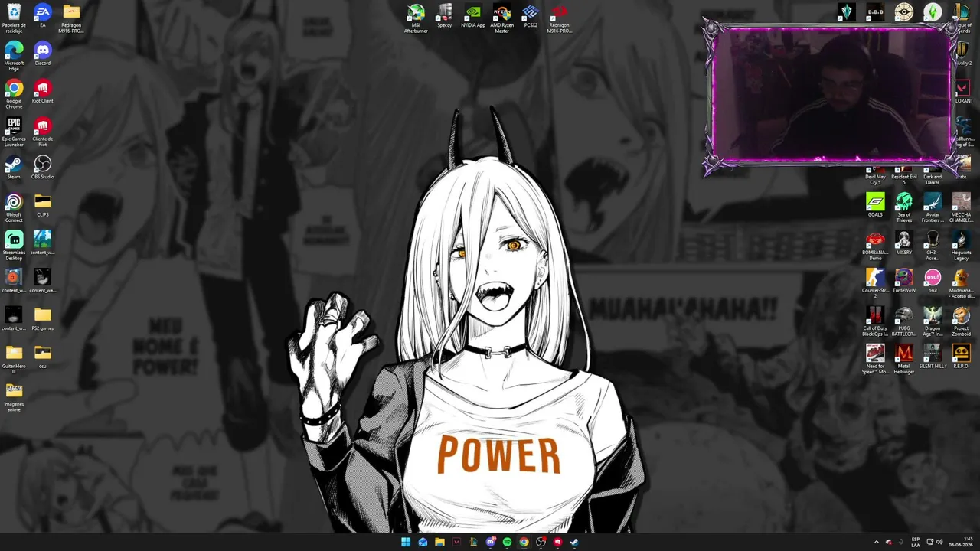Viewport: 980px width, 551px height.
Task: Open the NVIDIA App desktop shortcut
Action: pos(473,16)
